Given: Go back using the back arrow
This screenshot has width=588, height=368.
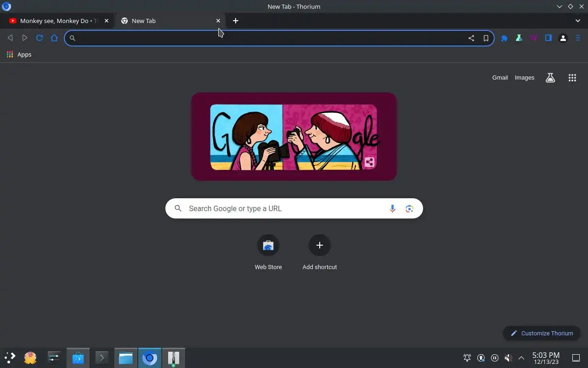Looking at the screenshot, I should click(10, 38).
